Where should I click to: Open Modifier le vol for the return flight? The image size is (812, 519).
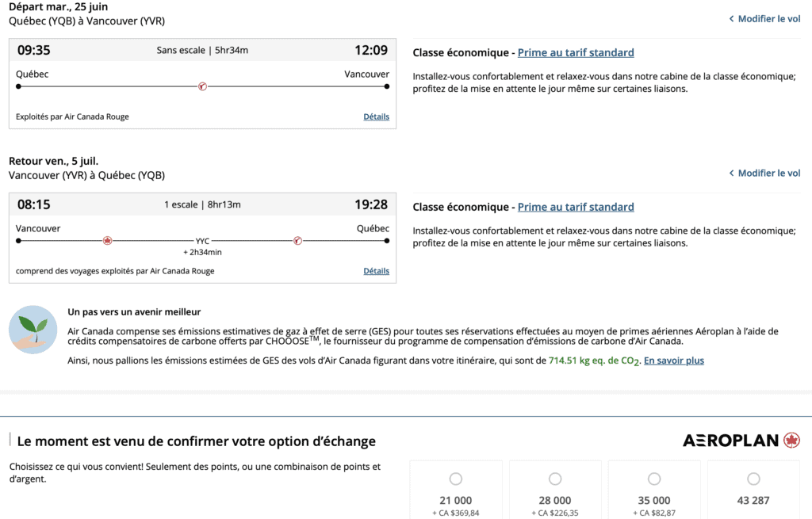tap(768, 174)
